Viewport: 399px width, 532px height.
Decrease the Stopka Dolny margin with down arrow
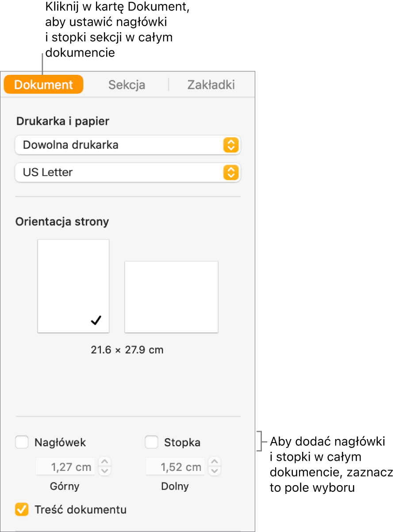point(215,471)
